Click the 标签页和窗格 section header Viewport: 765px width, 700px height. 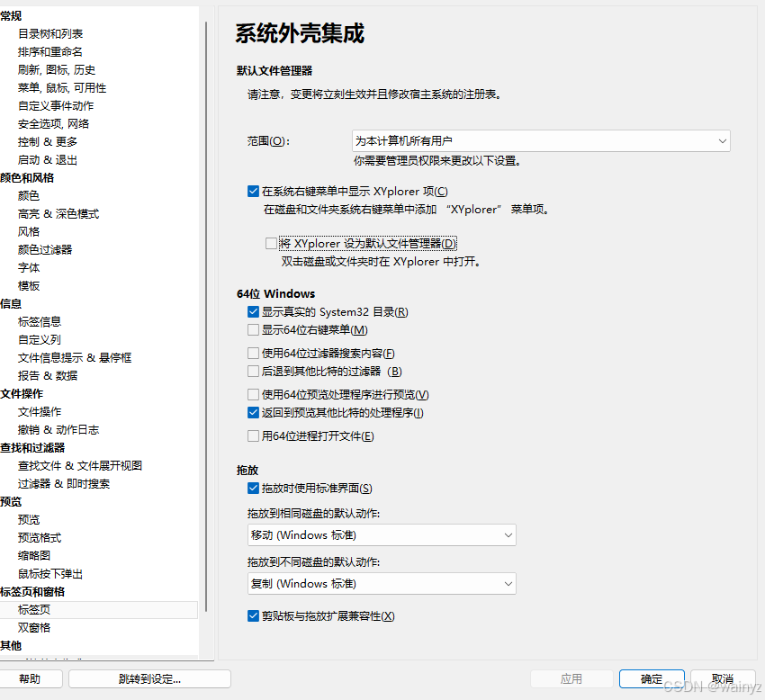pos(32,592)
